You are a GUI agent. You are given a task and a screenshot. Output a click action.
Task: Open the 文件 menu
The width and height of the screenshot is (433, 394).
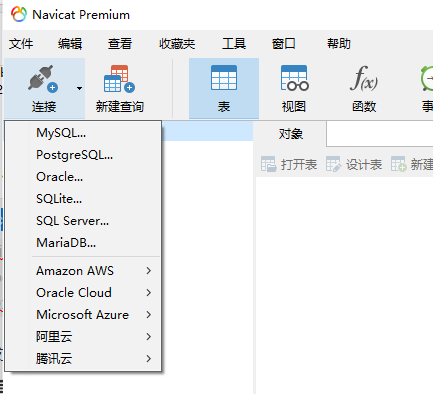pos(21,44)
